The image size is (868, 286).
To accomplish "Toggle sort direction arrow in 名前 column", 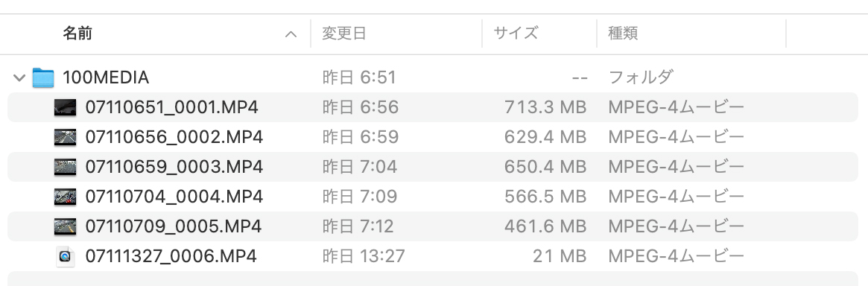I will tap(291, 34).
